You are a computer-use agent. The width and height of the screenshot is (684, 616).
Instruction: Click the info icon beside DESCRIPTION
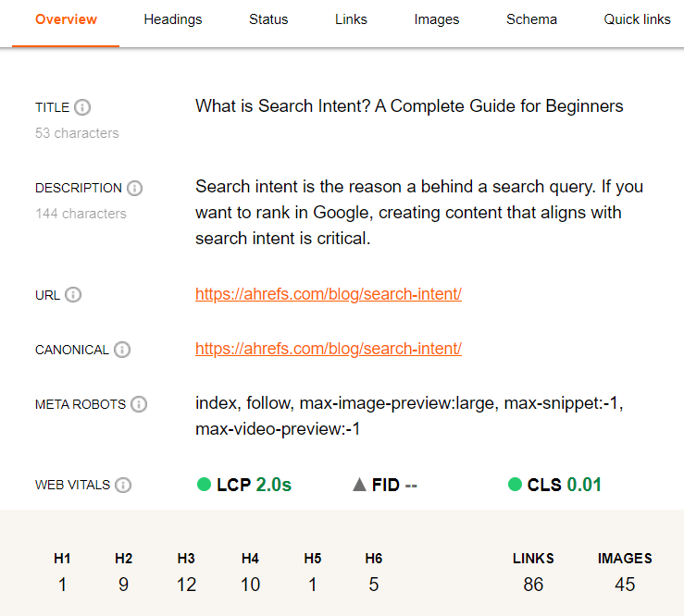point(135,188)
